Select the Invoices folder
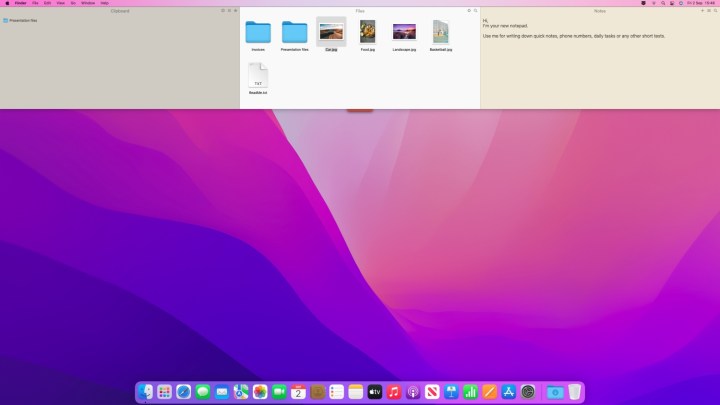Viewport: 720px width, 405px height. click(x=258, y=36)
